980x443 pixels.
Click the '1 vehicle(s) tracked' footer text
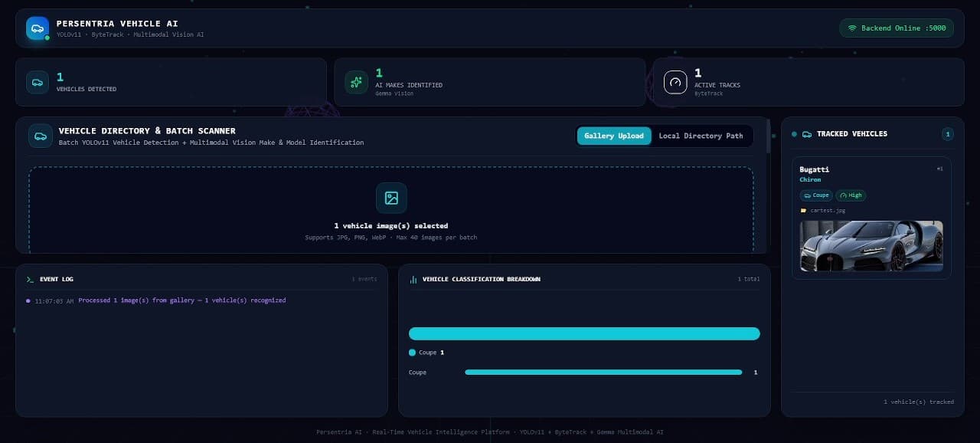pyautogui.click(x=919, y=402)
